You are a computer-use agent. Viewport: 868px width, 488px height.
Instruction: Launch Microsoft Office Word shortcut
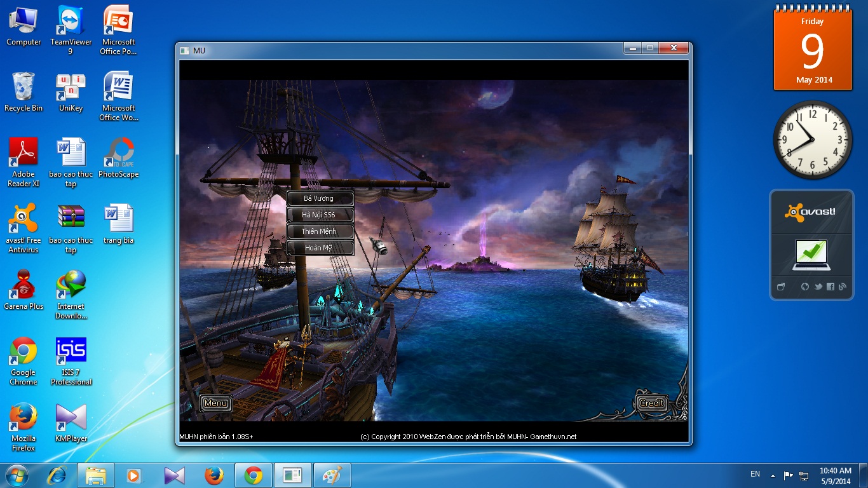pos(118,97)
